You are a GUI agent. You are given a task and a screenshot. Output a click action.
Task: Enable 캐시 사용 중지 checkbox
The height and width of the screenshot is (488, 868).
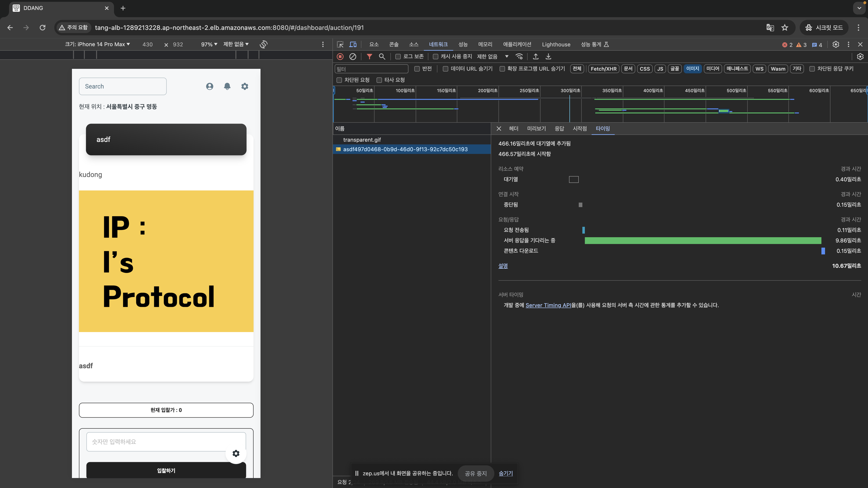coord(435,57)
